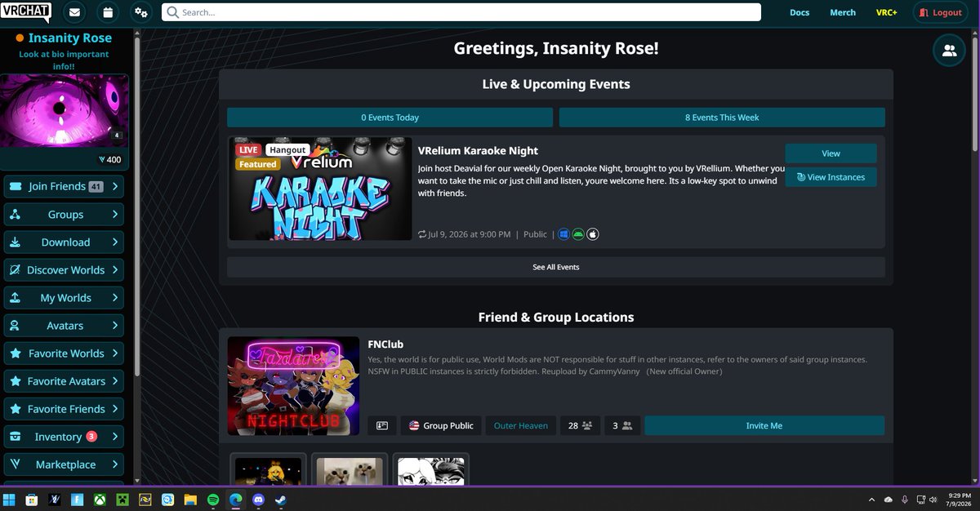Select the 8 Events This Week tab
Screen dimensions: 980x511
coord(722,118)
